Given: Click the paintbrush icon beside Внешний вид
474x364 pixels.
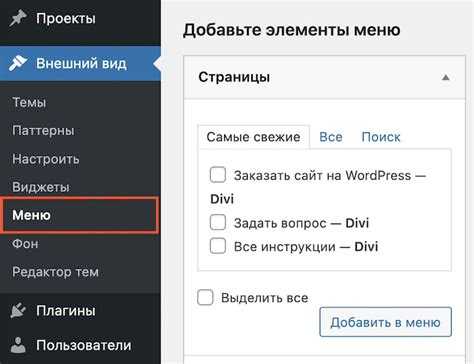Looking at the screenshot, I should (18, 63).
